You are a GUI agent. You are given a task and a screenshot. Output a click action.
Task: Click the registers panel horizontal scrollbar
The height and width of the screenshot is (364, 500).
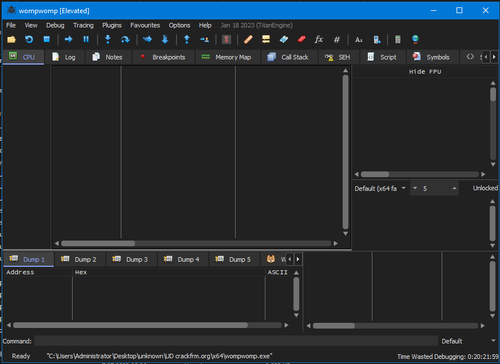coord(420,174)
